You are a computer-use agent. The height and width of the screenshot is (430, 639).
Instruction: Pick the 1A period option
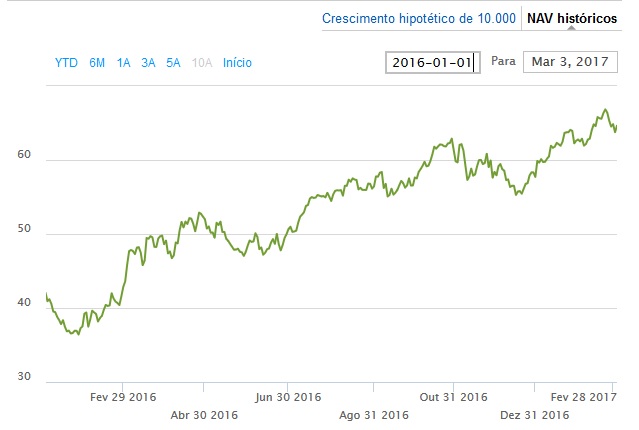pos(123,63)
